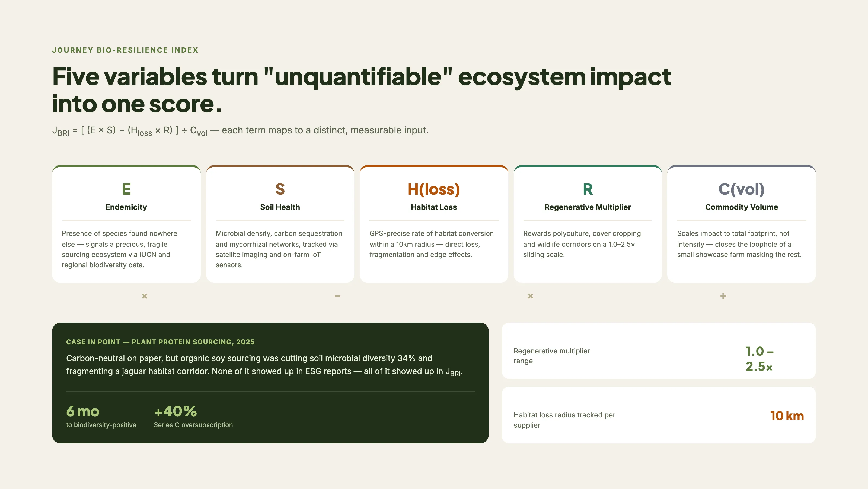The width and height of the screenshot is (868, 489).
Task: Select the brown S variable letter
Action: (x=280, y=189)
